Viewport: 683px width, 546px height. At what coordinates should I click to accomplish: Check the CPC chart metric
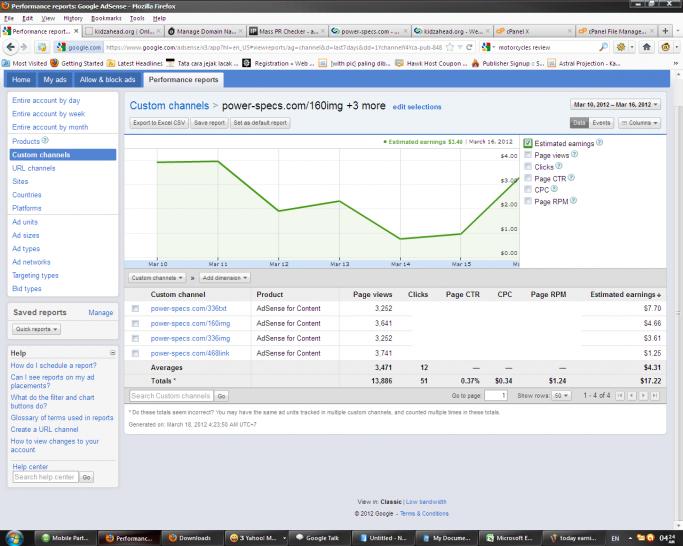(x=528, y=190)
